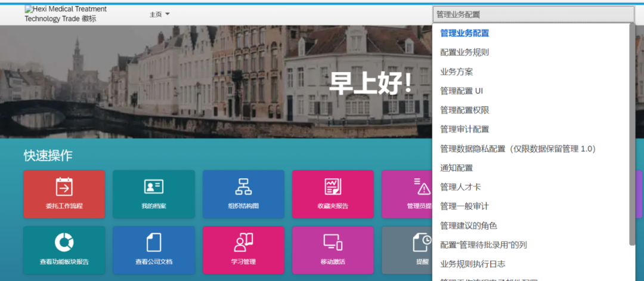
Task: Click the 委托工作流程 tile label
Action: [64, 206]
